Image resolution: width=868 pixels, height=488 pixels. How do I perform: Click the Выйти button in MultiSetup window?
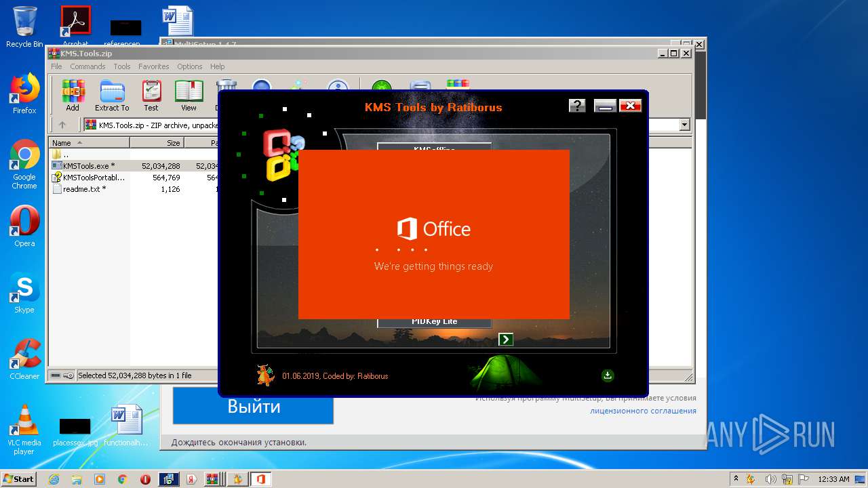pos(253,406)
